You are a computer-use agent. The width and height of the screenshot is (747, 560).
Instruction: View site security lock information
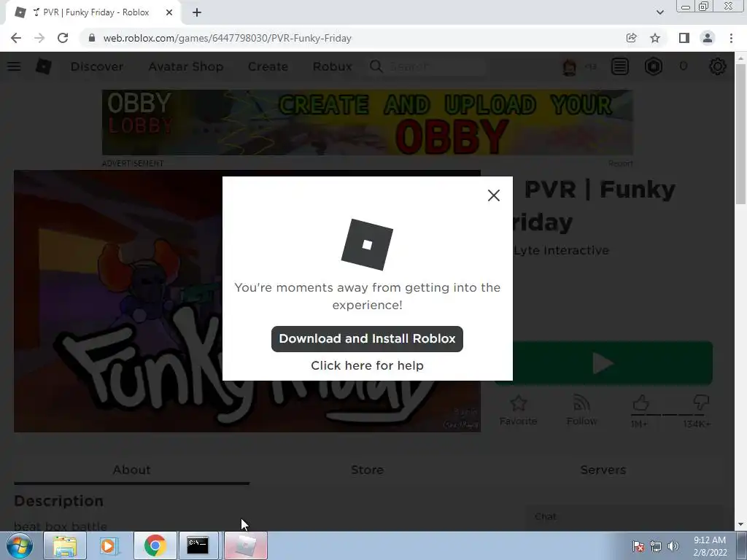coord(91,38)
